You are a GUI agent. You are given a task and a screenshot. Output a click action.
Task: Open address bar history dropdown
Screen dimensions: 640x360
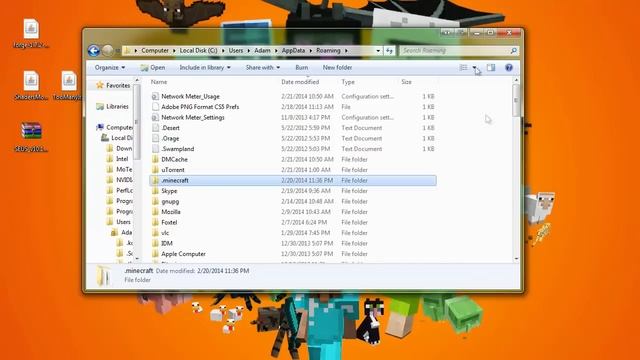click(x=378, y=51)
